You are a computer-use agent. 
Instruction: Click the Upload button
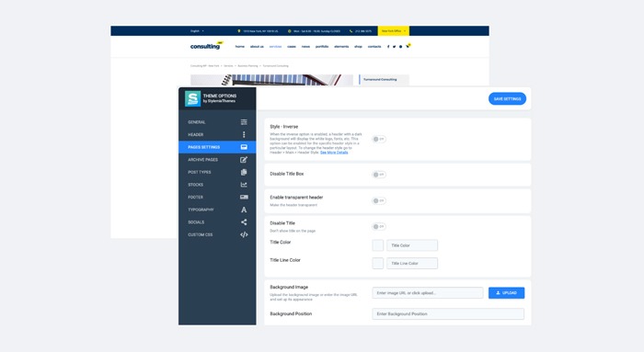[x=506, y=292]
